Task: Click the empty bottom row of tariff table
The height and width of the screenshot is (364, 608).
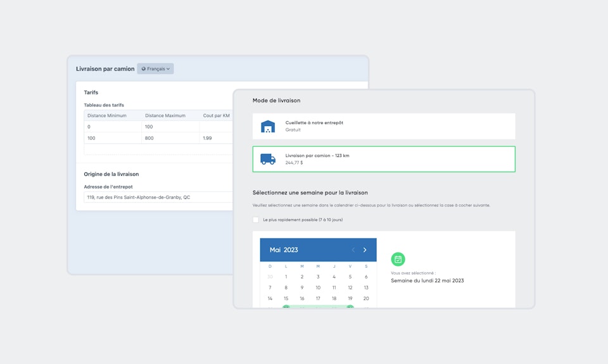Action: tap(158, 149)
